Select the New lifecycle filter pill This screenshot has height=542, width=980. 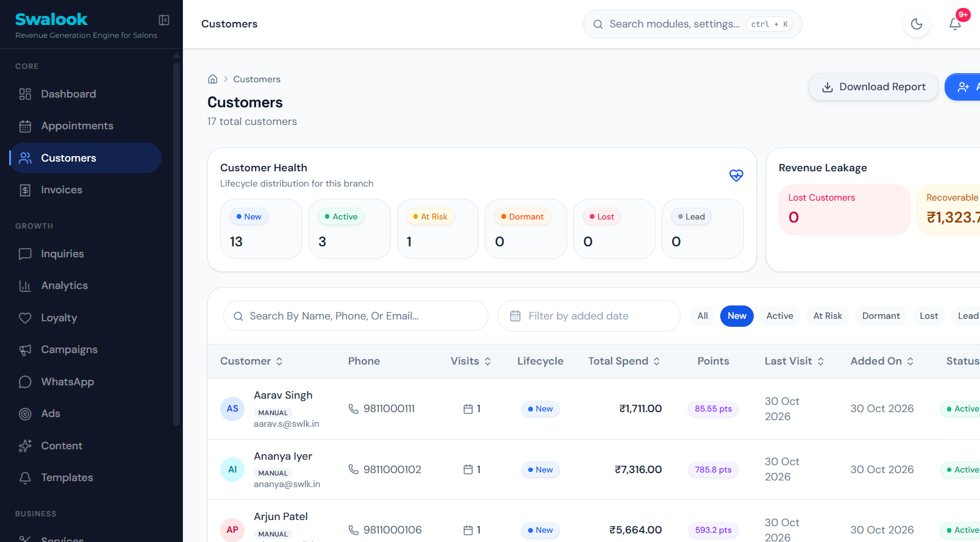737,316
